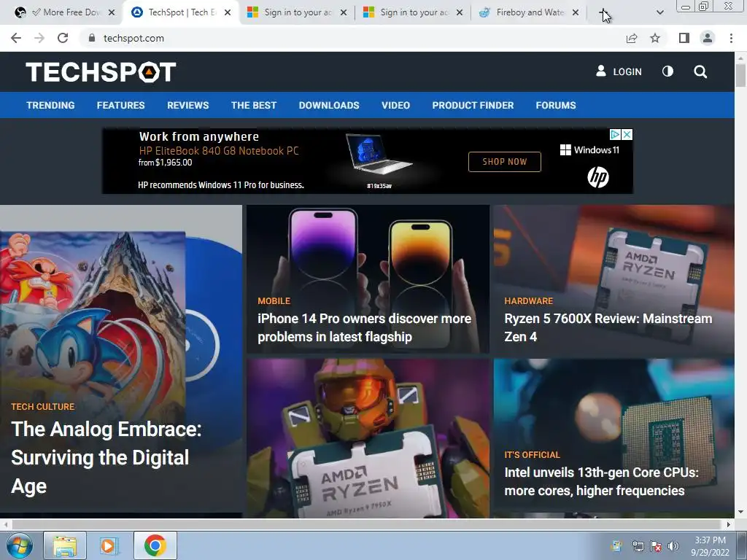Screen dimensions: 747x560
Task: Click the TECH CULTURE category label
Action: [43, 407]
